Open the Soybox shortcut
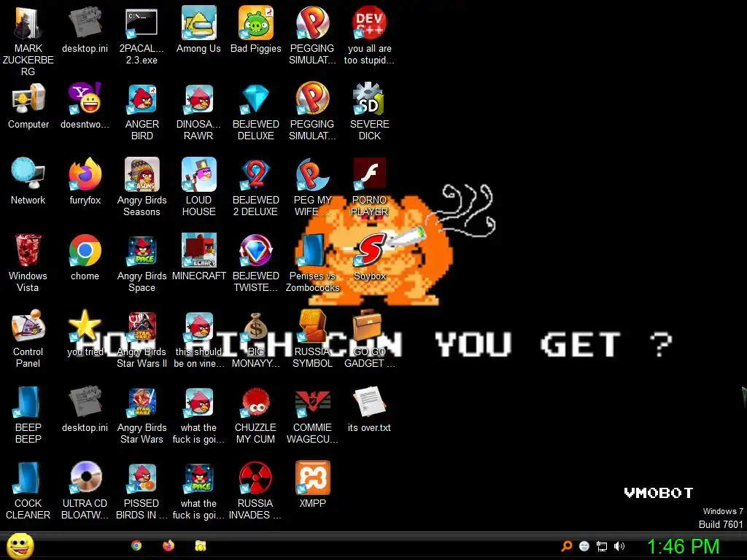The height and width of the screenshot is (560, 747). (369, 250)
